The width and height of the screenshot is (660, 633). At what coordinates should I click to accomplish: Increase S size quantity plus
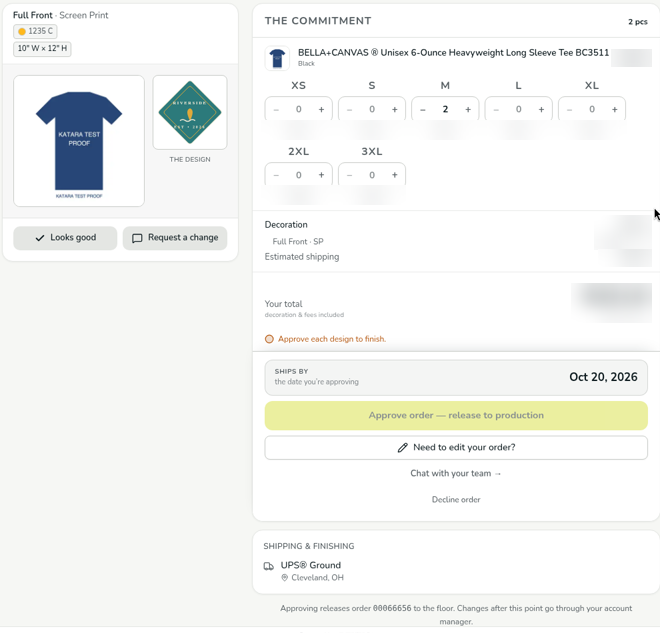point(394,109)
